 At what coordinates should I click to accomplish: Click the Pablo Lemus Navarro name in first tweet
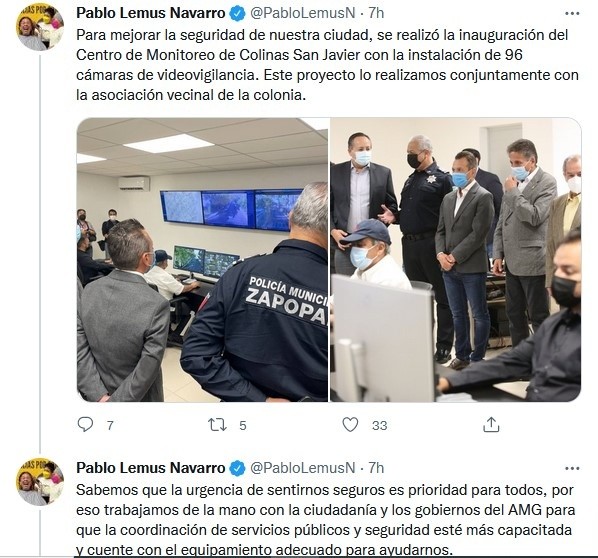click(x=151, y=13)
